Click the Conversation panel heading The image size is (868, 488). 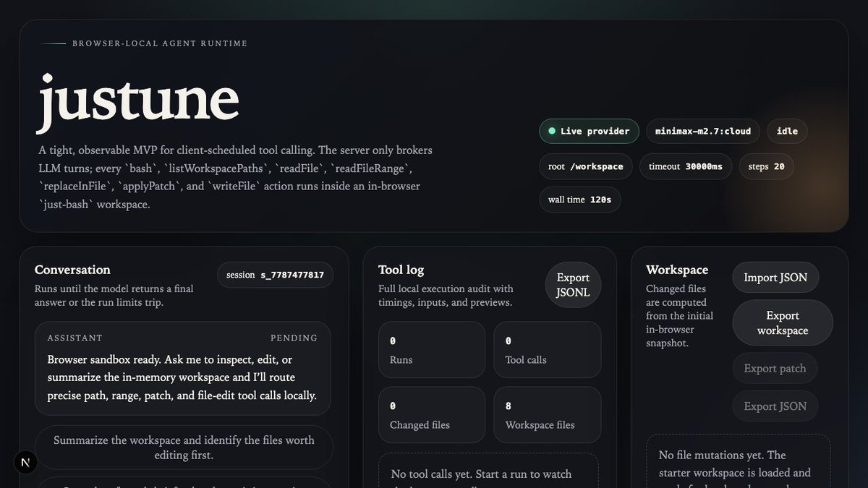click(x=72, y=270)
